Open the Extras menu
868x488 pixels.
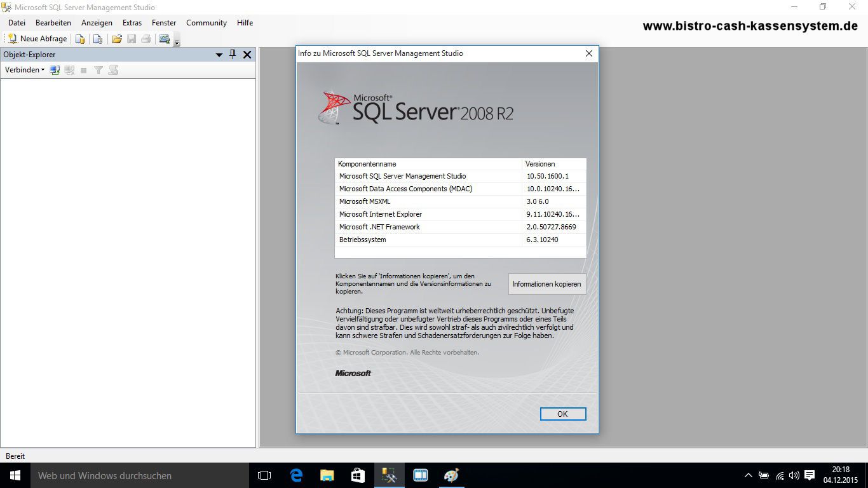(132, 23)
